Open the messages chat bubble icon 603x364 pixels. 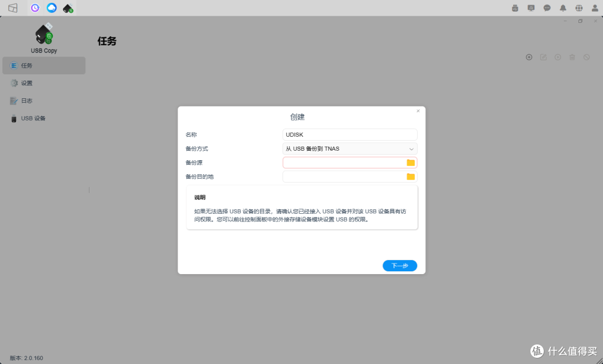pyautogui.click(x=547, y=8)
